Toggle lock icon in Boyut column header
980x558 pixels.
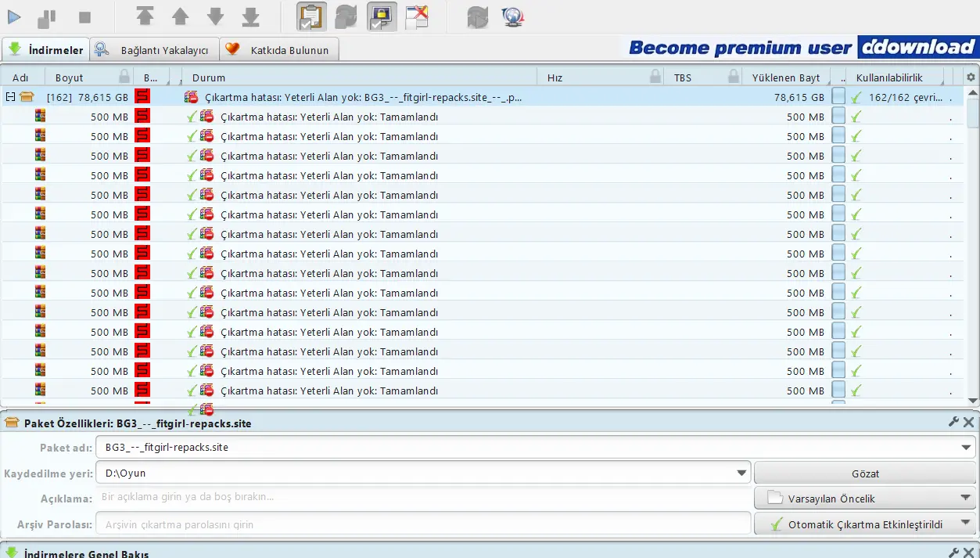coord(124,77)
